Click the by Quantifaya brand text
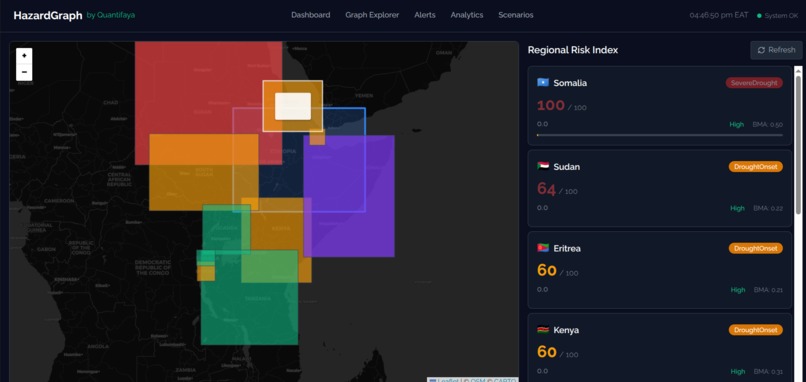The image size is (806, 382). [111, 15]
